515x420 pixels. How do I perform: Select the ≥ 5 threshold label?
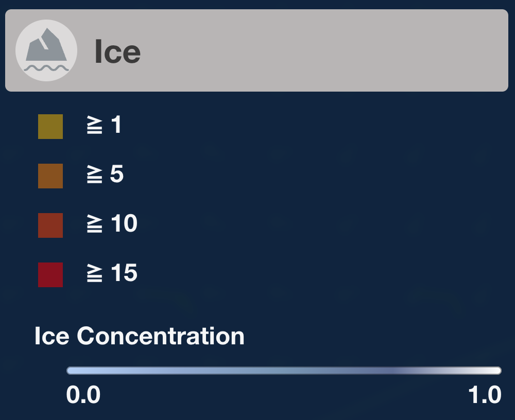click(x=106, y=176)
